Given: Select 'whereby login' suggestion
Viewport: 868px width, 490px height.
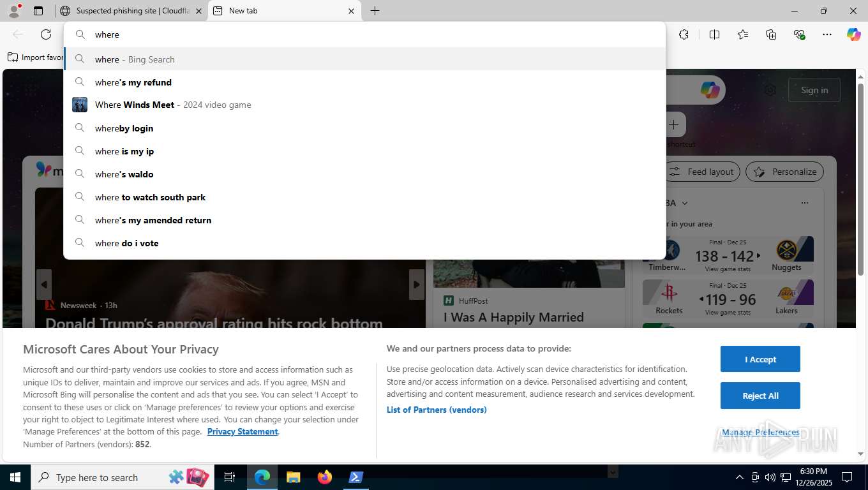Looking at the screenshot, I should 364,128.
